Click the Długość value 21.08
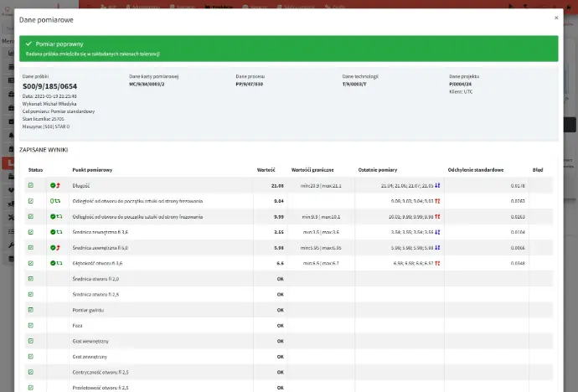 (x=277, y=186)
